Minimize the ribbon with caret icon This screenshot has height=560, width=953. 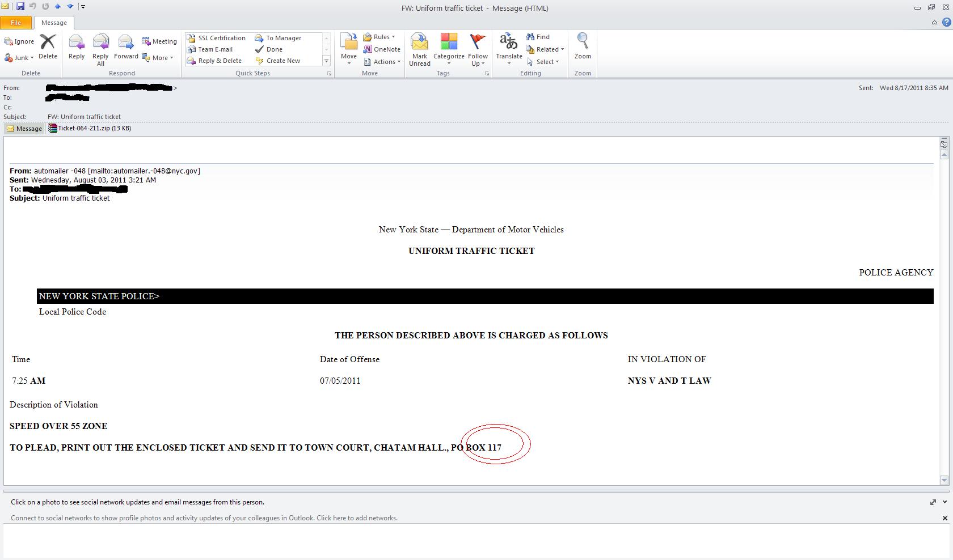[x=934, y=23]
